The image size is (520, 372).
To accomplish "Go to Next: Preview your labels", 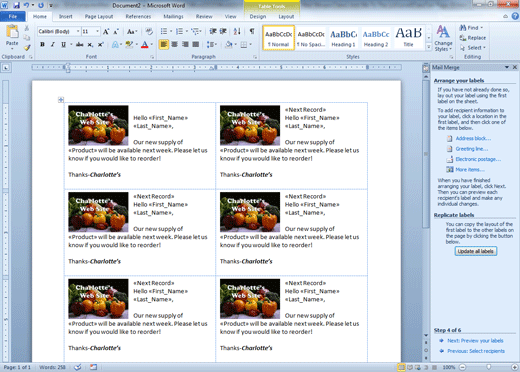I will [x=475, y=341].
